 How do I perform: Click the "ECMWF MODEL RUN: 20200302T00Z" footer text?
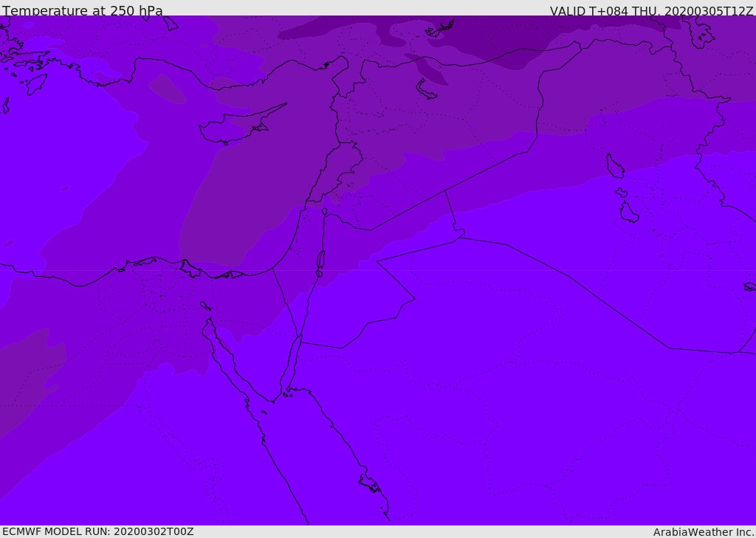coord(98,531)
